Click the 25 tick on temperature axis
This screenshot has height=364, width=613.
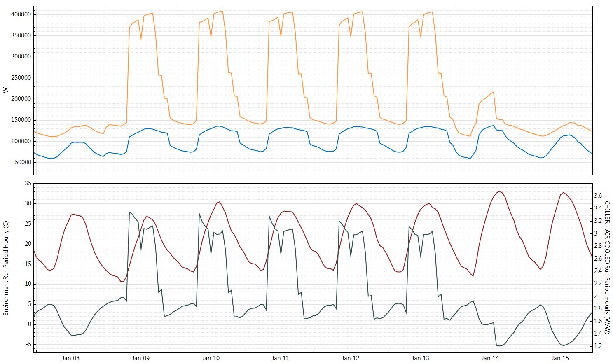click(28, 224)
